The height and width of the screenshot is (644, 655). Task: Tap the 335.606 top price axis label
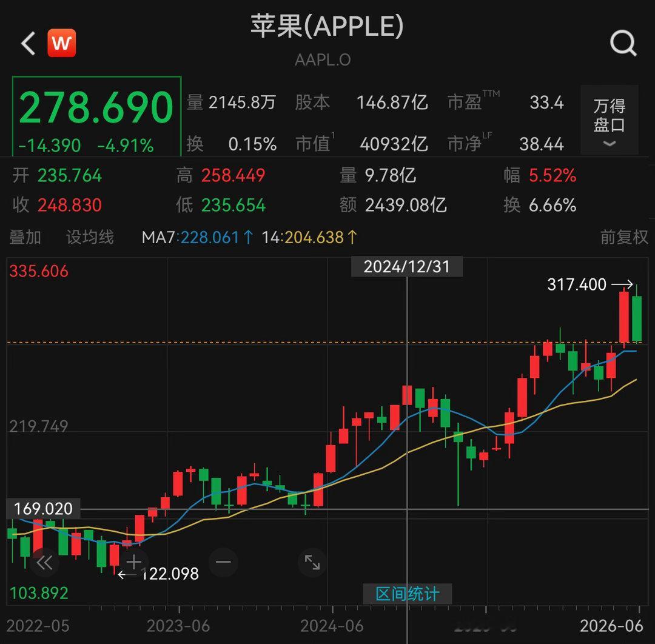pyautogui.click(x=39, y=272)
